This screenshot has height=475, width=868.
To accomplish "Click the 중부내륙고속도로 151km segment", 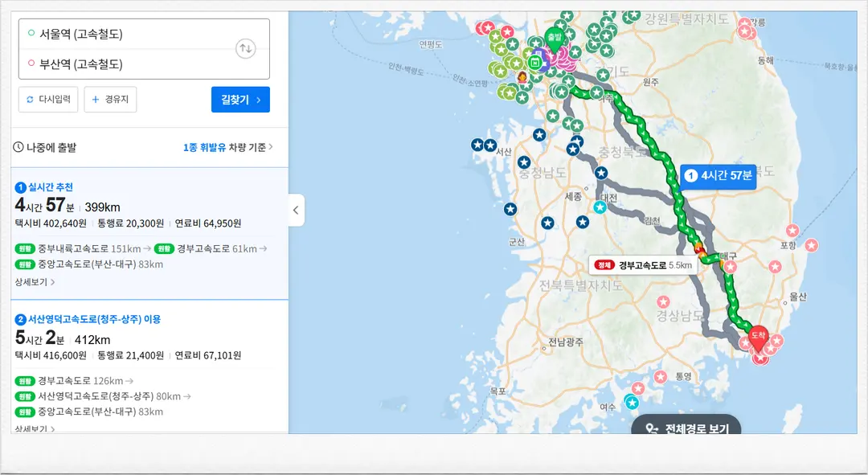I will coord(83,248).
